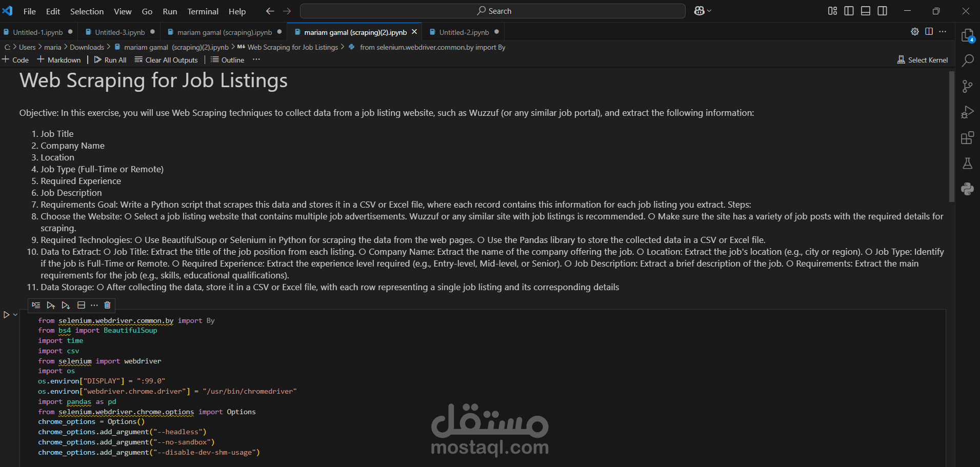980x467 pixels.
Task: Switch to the Untitled-2.ipynb tab
Action: pyautogui.click(x=464, y=32)
